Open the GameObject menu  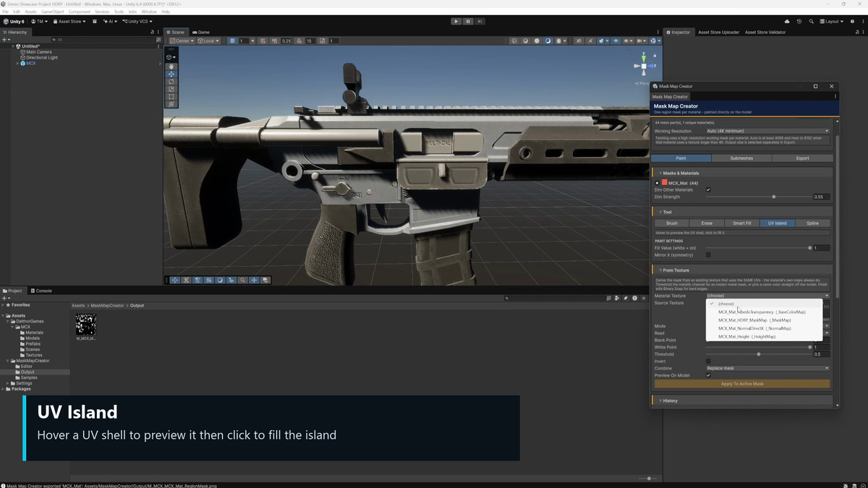(53, 12)
